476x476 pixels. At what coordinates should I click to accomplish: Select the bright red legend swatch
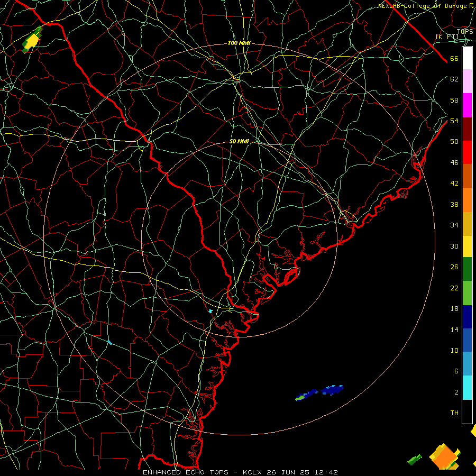(x=467, y=152)
